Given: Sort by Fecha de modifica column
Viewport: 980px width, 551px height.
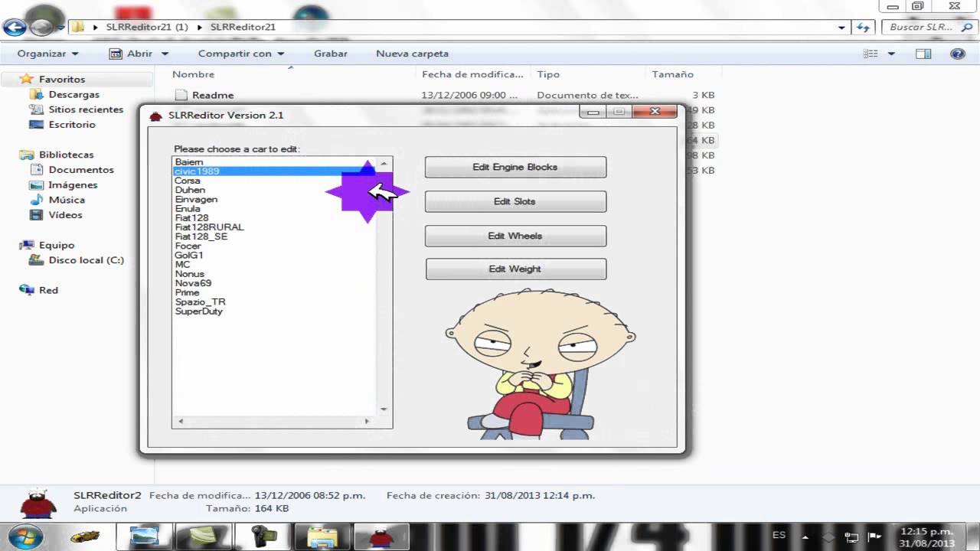Looking at the screenshot, I should (x=472, y=74).
